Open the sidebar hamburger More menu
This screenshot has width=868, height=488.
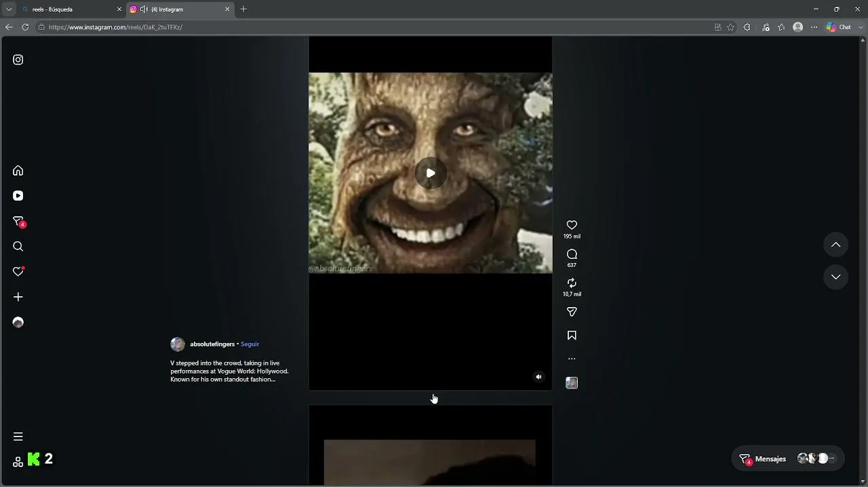click(x=18, y=436)
